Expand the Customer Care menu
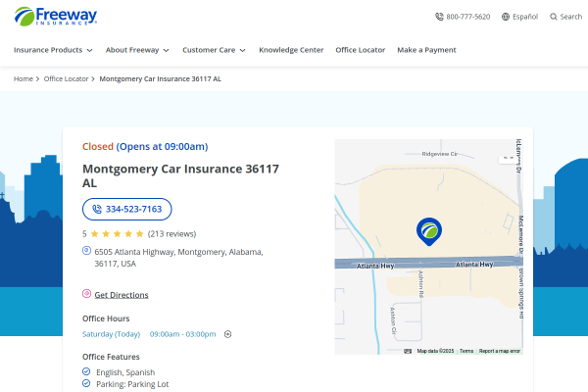 [214, 50]
